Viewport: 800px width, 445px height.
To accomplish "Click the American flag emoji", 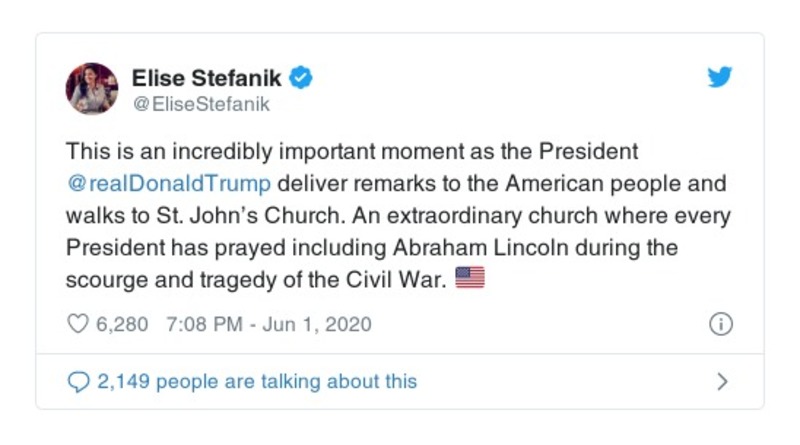I will 469,279.
